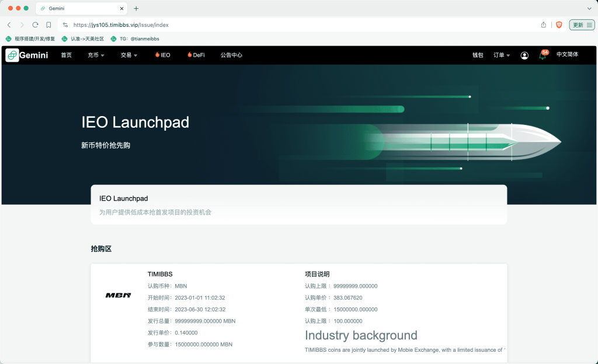
Task: Open the DeFi menu item
Action: 196,55
